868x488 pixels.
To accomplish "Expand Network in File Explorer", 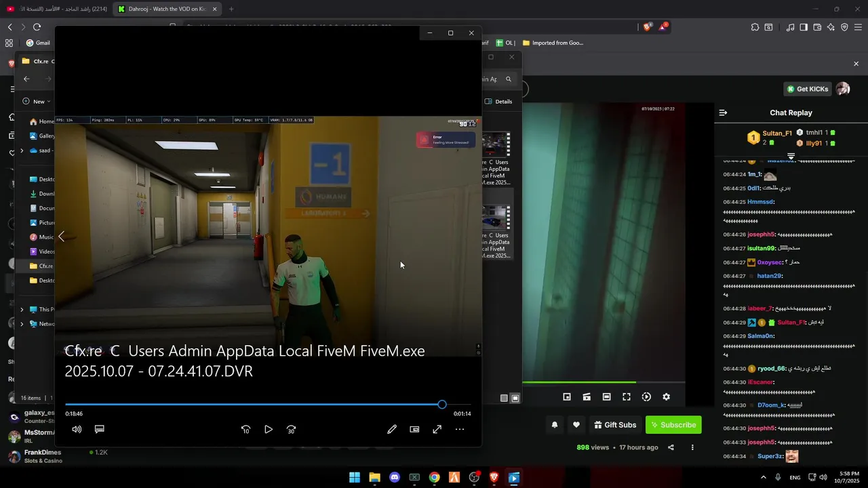I will tap(22, 324).
